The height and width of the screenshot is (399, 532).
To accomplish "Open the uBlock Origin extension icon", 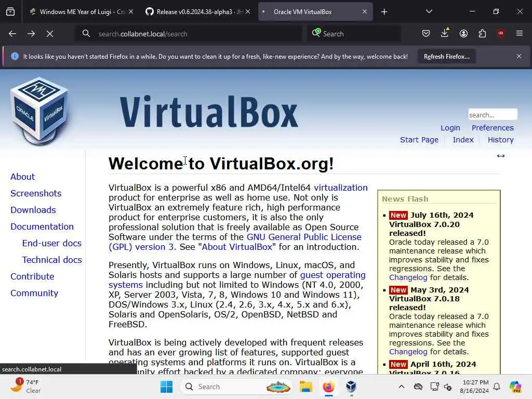I will (x=501, y=33).
